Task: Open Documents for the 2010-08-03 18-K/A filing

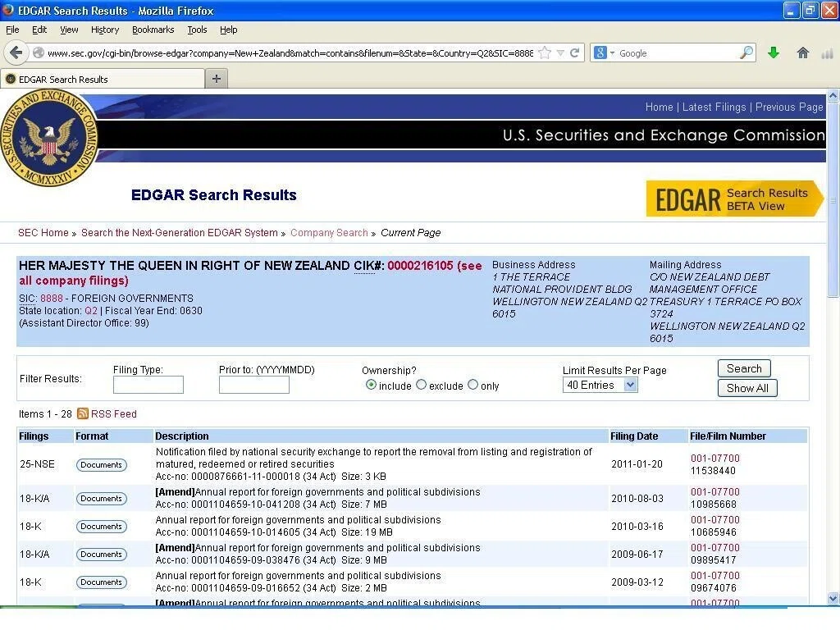Action: click(x=101, y=499)
